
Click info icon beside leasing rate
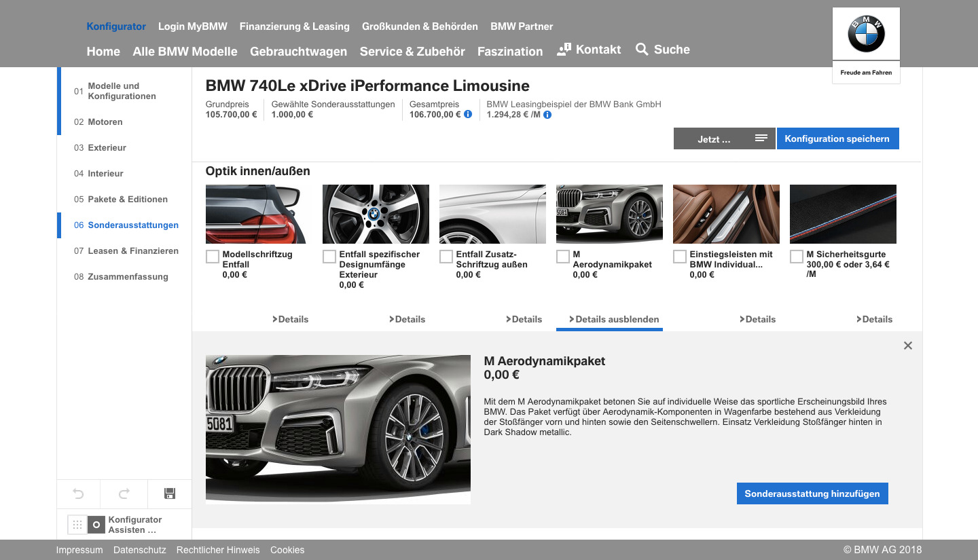point(547,115)
